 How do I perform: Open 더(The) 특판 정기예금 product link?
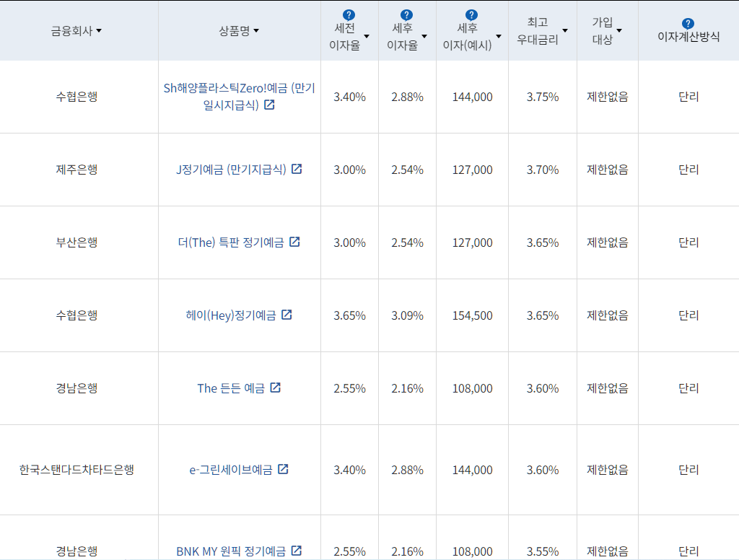[x=231, y=242]
